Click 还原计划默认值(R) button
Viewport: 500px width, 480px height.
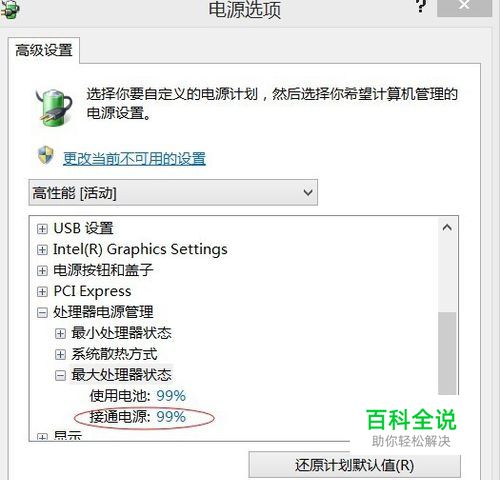tap(354, 465)
